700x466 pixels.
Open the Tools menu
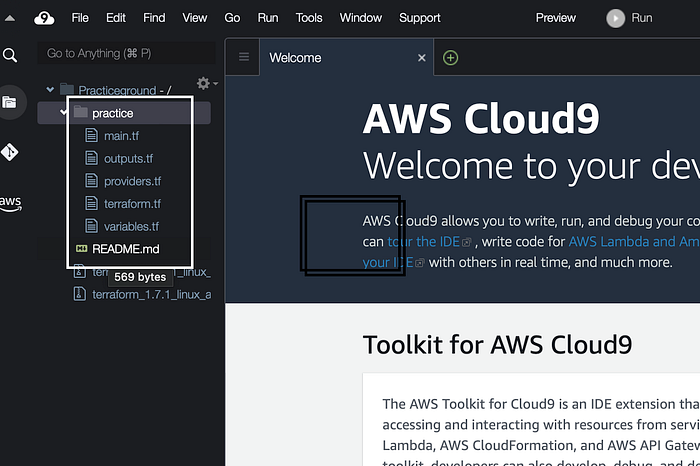(309, 18)
